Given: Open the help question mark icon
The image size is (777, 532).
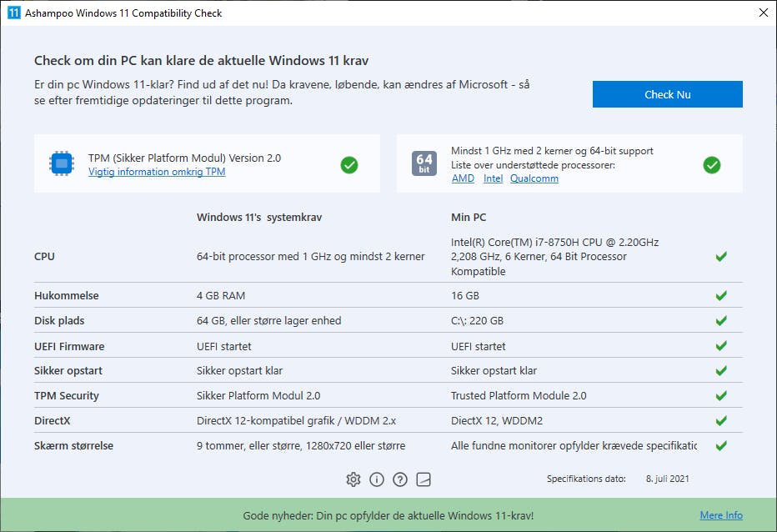Looking at the screenshot, I should [x=400, y=479].
